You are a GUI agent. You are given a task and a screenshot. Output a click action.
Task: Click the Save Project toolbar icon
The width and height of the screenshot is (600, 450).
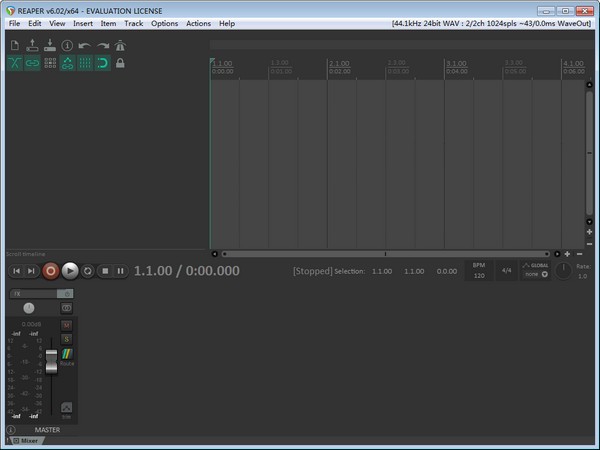(x=49, y=45)
